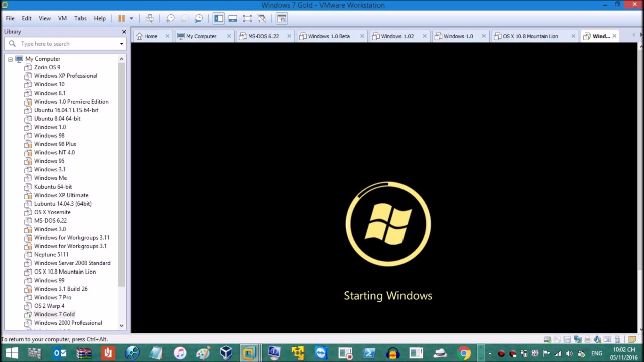Select Windows XP Professional in library
The image size is (644, 362).
[x=65, y=76]
